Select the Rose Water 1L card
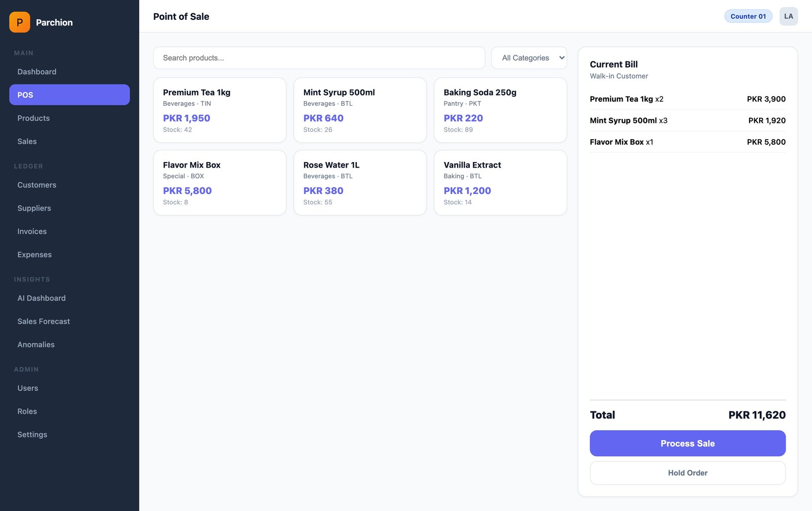 coord(360,183)
